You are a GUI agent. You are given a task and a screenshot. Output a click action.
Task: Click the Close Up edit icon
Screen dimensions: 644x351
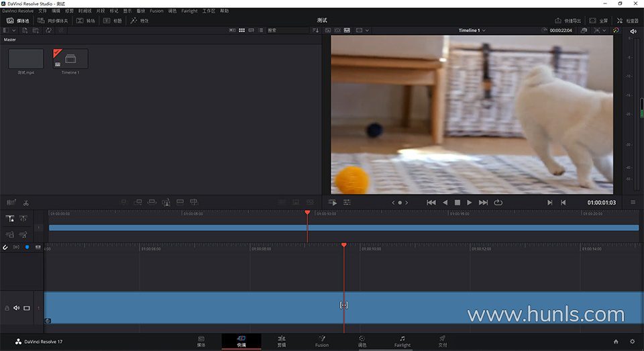coord(166,202)
